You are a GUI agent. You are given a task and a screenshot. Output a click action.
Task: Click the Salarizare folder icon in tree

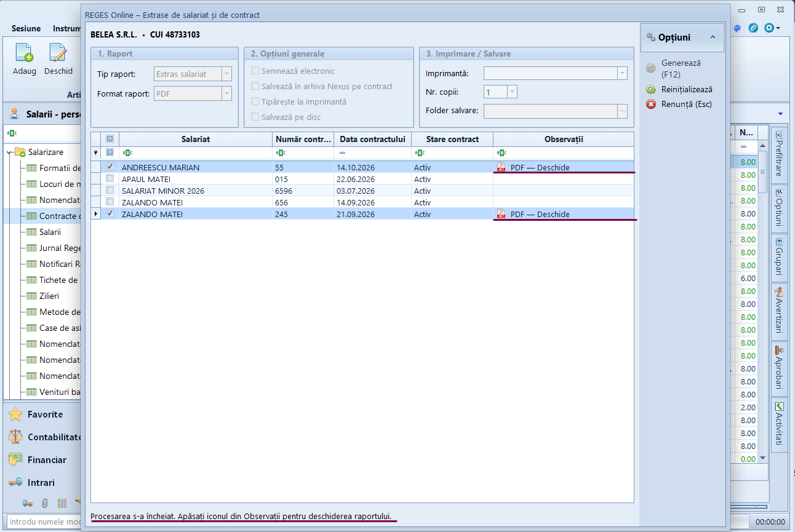click(20, 152)
